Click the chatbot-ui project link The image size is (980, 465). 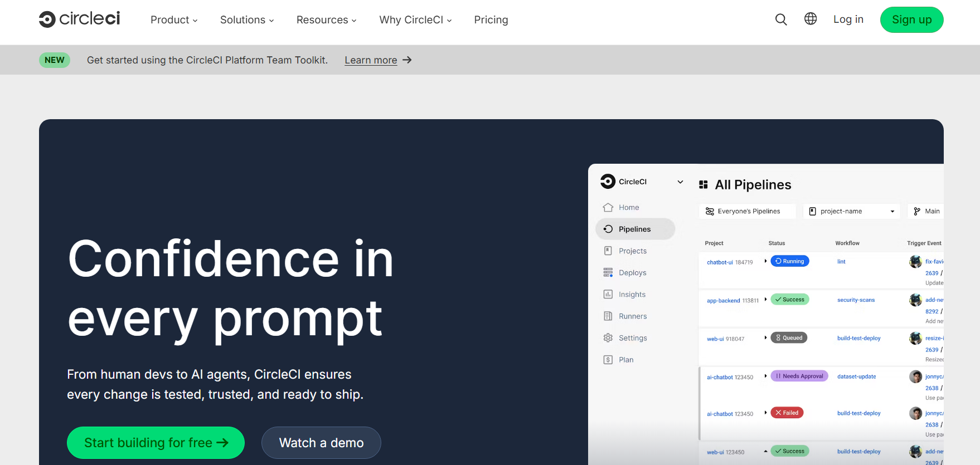pyautogui.click(x=720, y=262)
